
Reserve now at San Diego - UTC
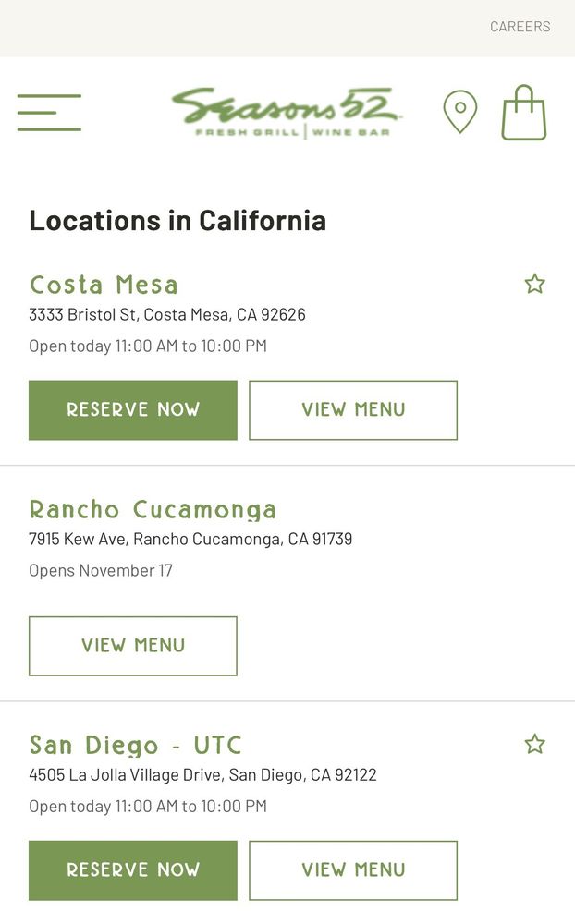pos(133,870)
